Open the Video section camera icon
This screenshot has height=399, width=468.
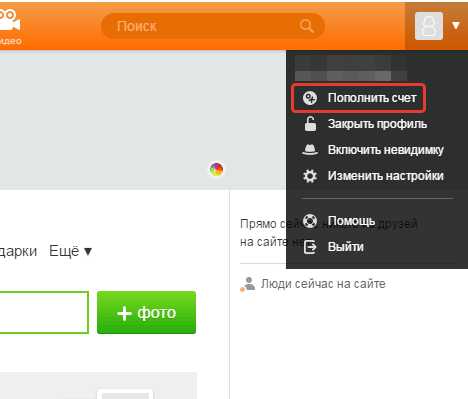9,21
